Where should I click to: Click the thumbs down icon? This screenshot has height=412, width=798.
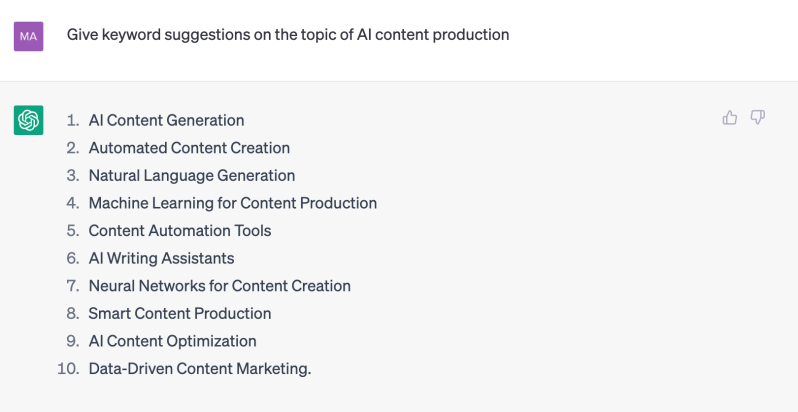tap(758, 118)
